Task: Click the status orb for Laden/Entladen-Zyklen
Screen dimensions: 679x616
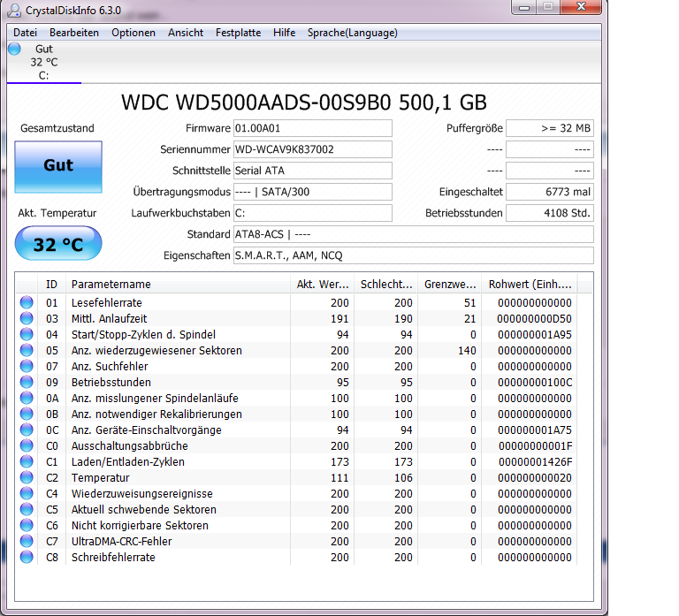Action: pos(27,461)
